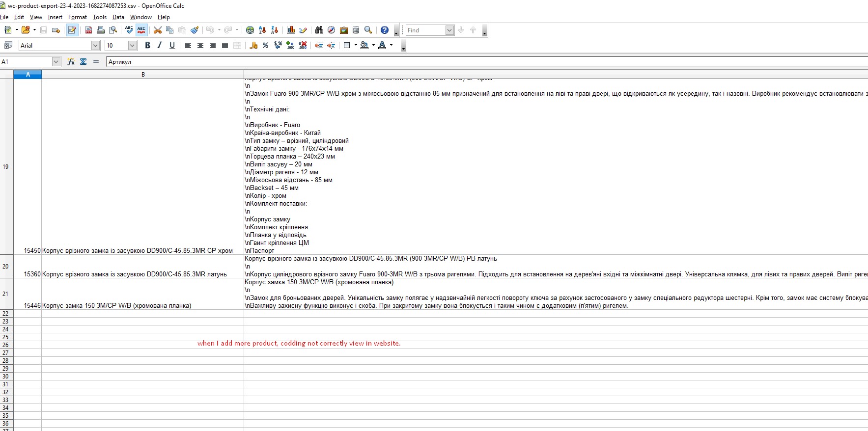The width and height of the screenshot is (868, 431).
Task: Open Find & Replace binoculars icon
Action: tap(319, 30)
